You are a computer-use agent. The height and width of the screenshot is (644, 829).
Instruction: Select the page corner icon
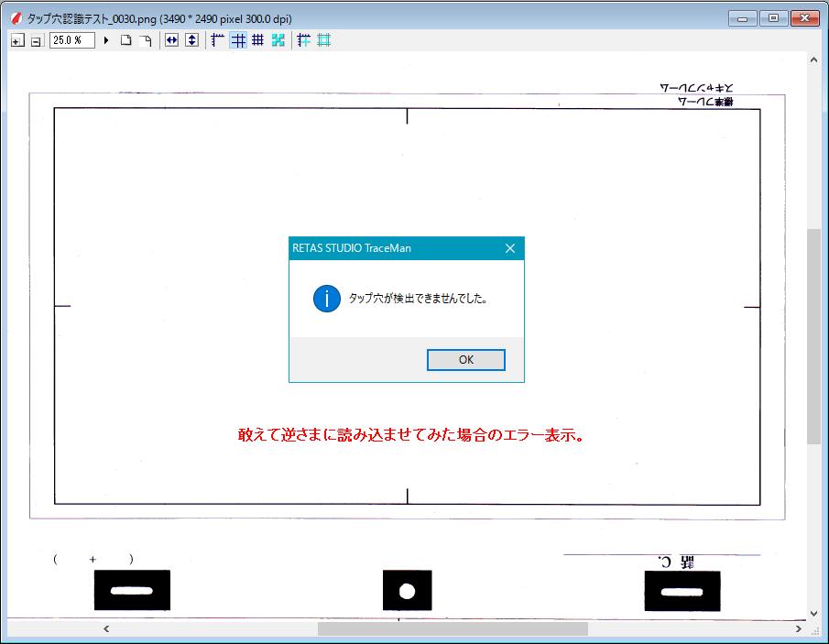point(146,40)
